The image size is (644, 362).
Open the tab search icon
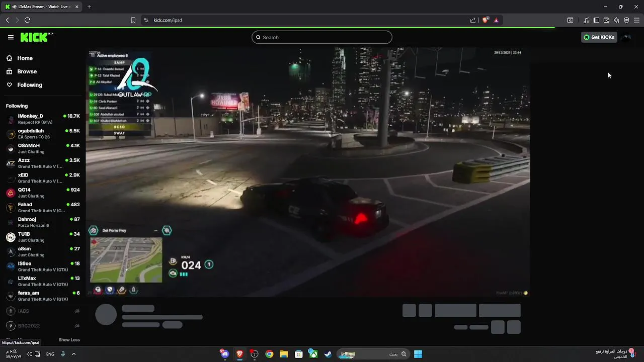point(570,20)
